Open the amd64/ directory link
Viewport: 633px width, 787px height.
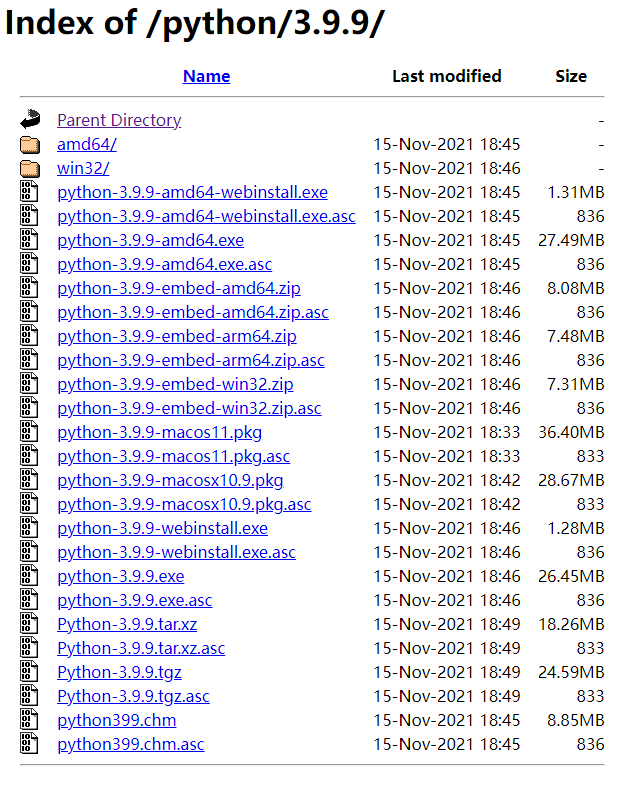click(87, 144)
